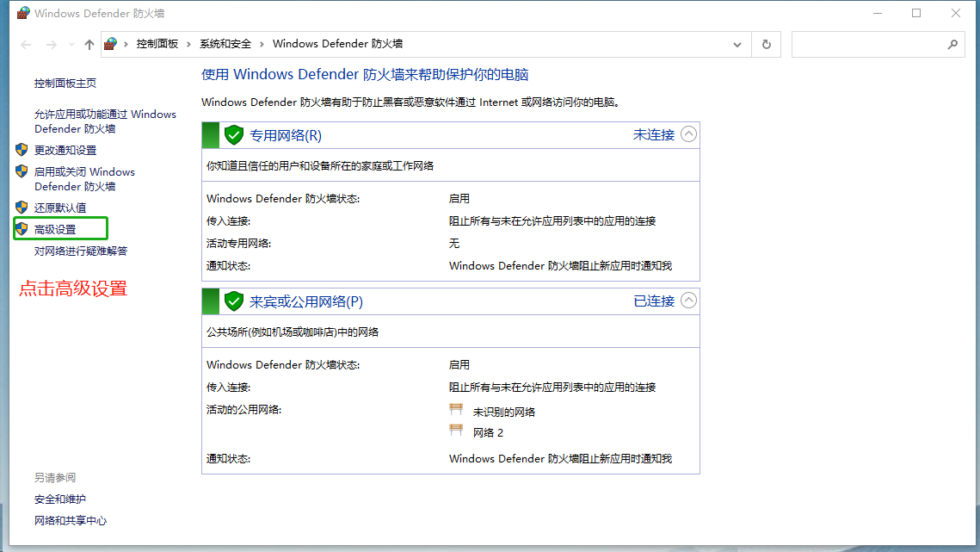The height and width of the screenshot is (552, 980).
Task: Click 另请参阅 heading text
Action: click(x=55, y=478)
